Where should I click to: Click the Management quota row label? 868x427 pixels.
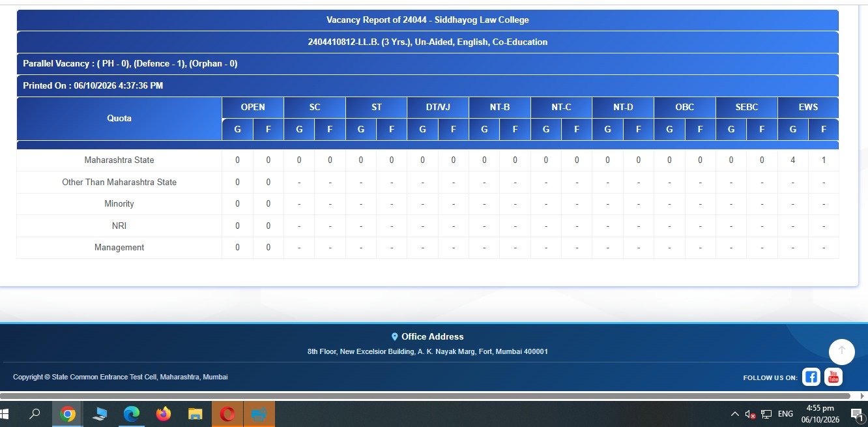click(119, 248)
